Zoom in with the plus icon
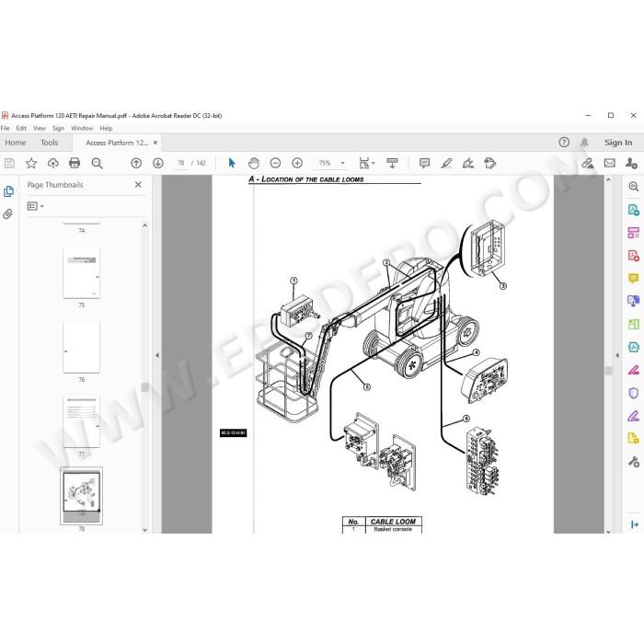Image resolution: width=644 pixels, height=644 pixels. click(297, 163)
